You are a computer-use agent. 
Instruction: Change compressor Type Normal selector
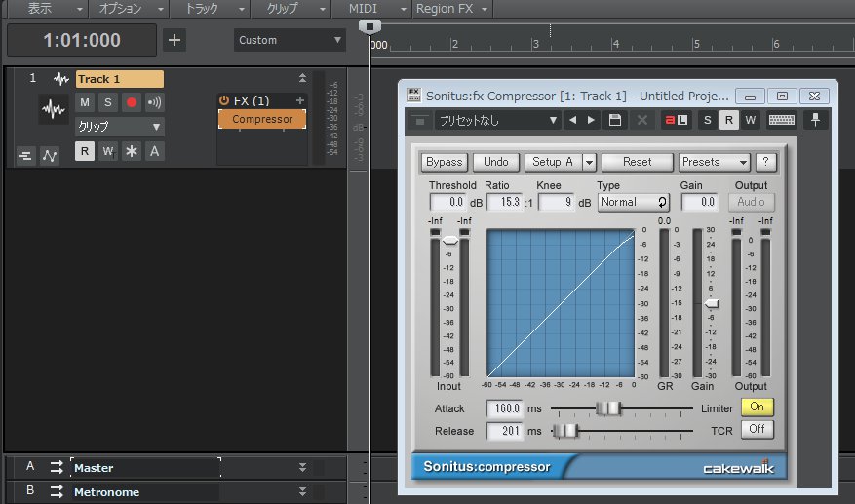pyautogui.click(x=634, y=202)
